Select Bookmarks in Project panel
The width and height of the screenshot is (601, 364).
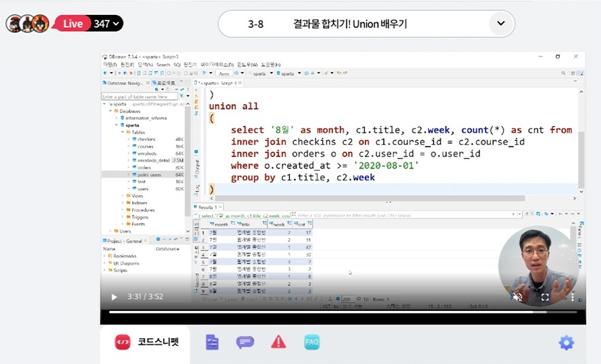[125, 256]
